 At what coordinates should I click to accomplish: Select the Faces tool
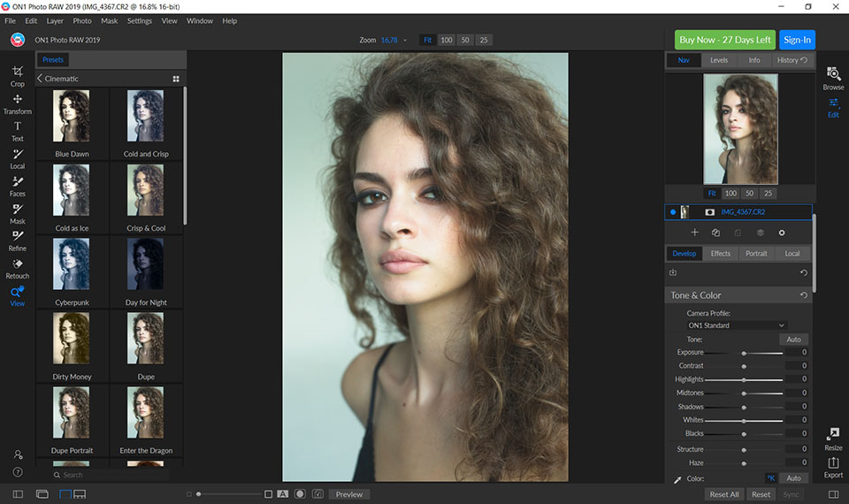click(18, 187)
